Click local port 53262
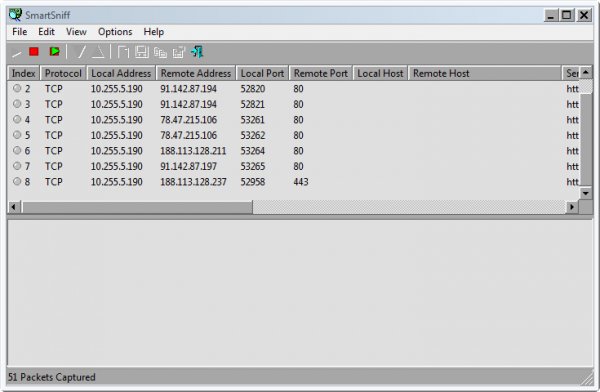Viewport: 600px width, 392px height. 253,135
